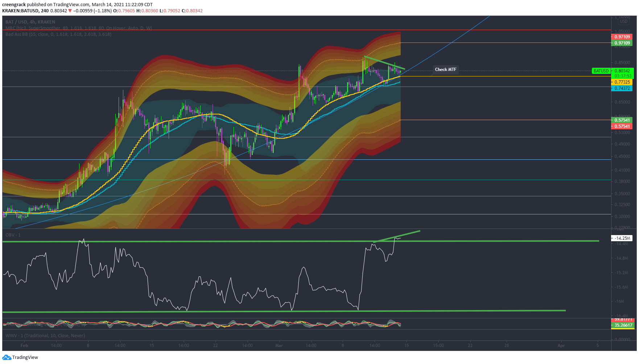The height and width of the screenshot is (364, 639).
Task: Click the 26 date label on time axis
Action: [506, 346]
